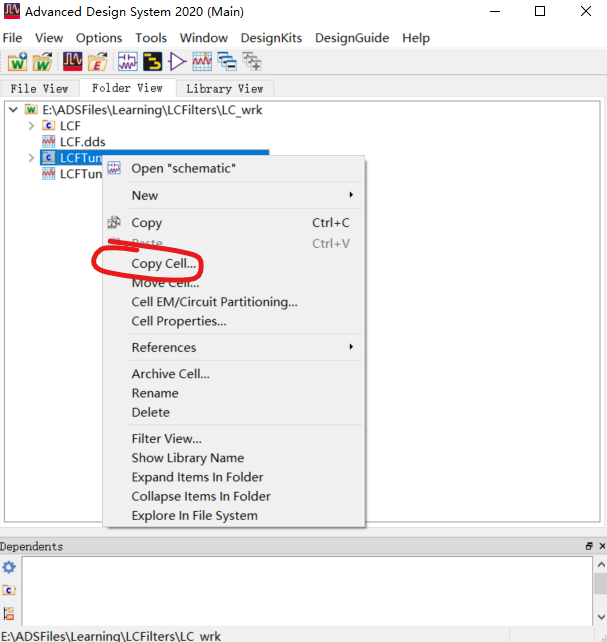
Task: Click the hide all windows toolbar icon
Action: coord(227,62)
